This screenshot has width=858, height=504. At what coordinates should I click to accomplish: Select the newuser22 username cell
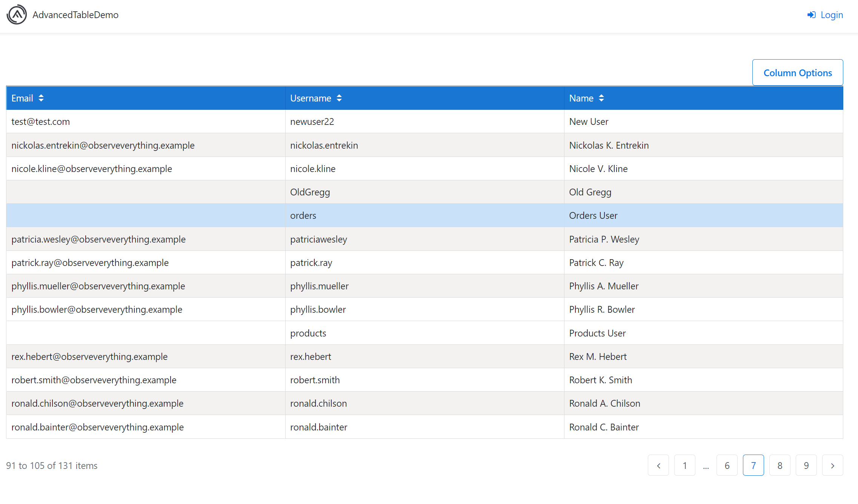[x=424, y=121]
